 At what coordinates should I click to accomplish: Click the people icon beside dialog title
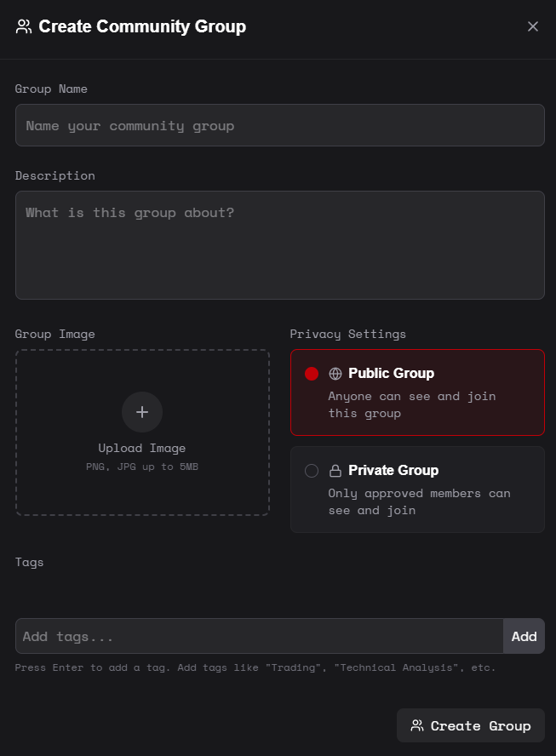[24, 26]
